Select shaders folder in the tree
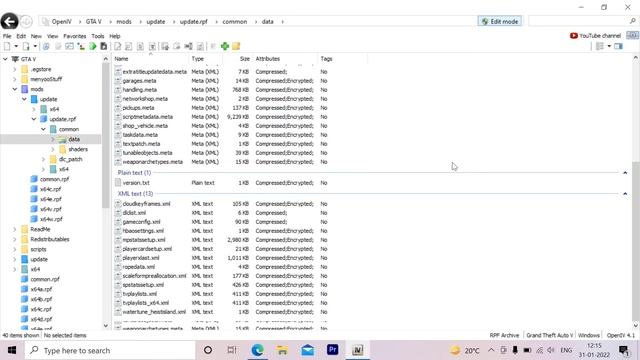640x360 pixels. pyautogui.click(x=78, y=149)
